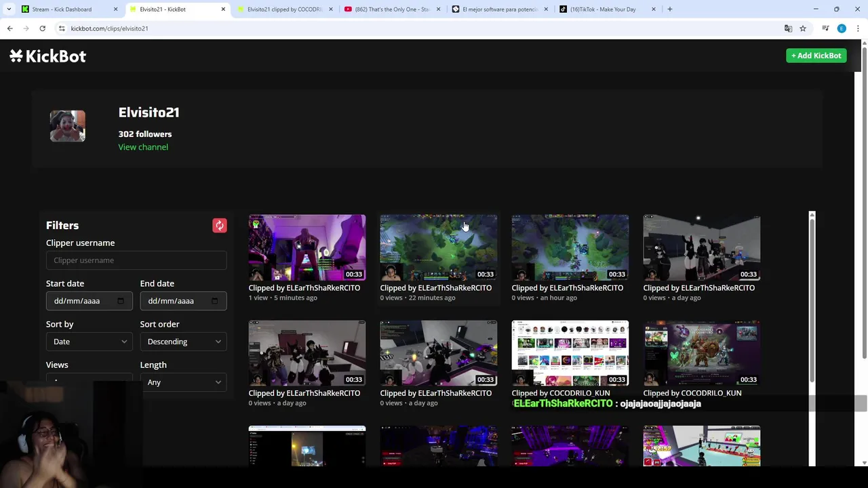The width and height of the screenshot is (868, 488).
Task: Open the Chrome profile avatar
Action: coord(842,28)
